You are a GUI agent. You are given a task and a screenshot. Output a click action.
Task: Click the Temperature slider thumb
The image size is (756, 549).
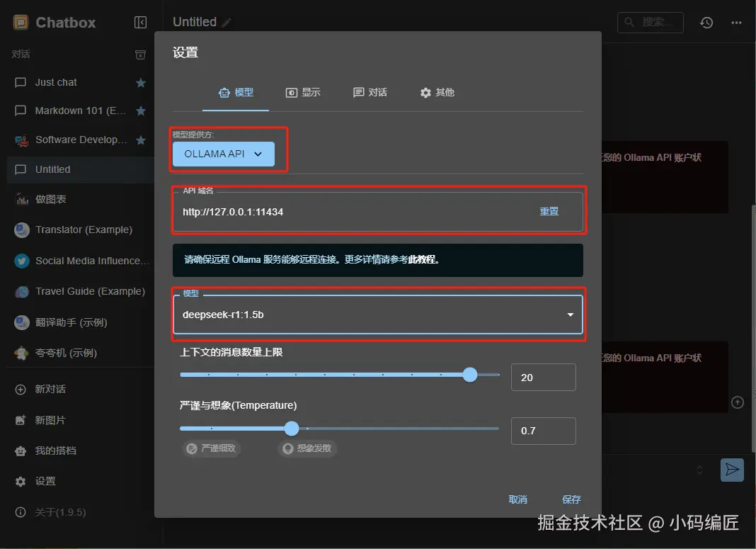[291, 429]
